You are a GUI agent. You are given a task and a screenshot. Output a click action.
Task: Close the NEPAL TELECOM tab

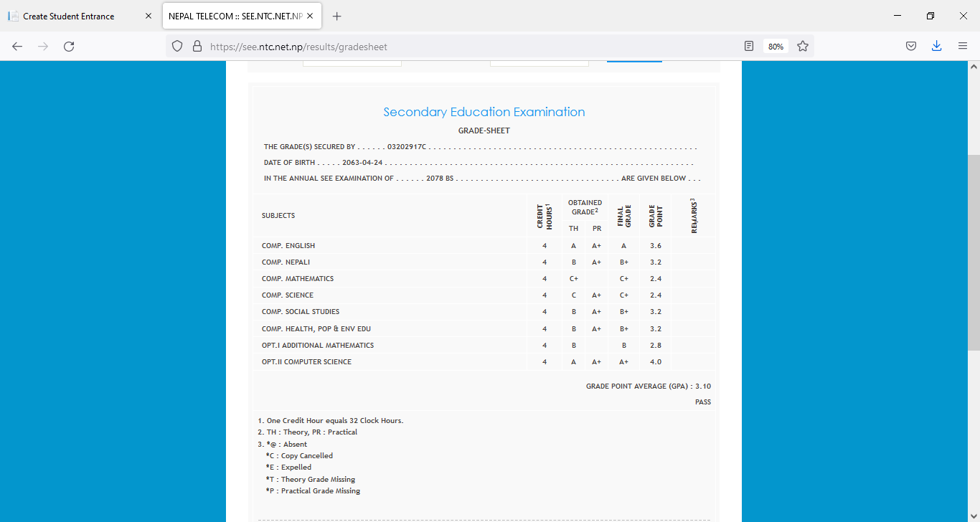(310, 16)
